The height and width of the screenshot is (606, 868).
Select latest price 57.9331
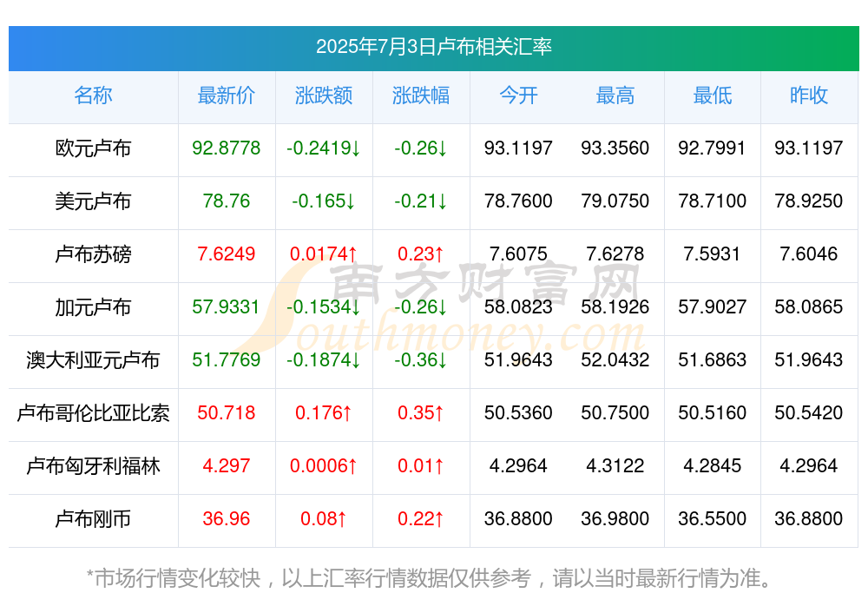pyautogui.click(x=227, y=306)
